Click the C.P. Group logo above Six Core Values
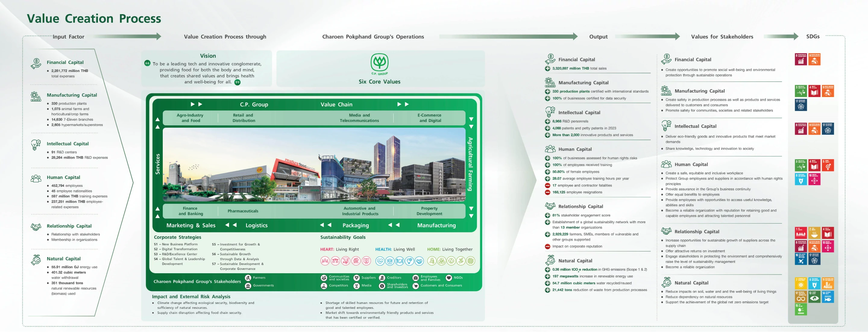This screenshot has height=332, width=868. (379, 64)
